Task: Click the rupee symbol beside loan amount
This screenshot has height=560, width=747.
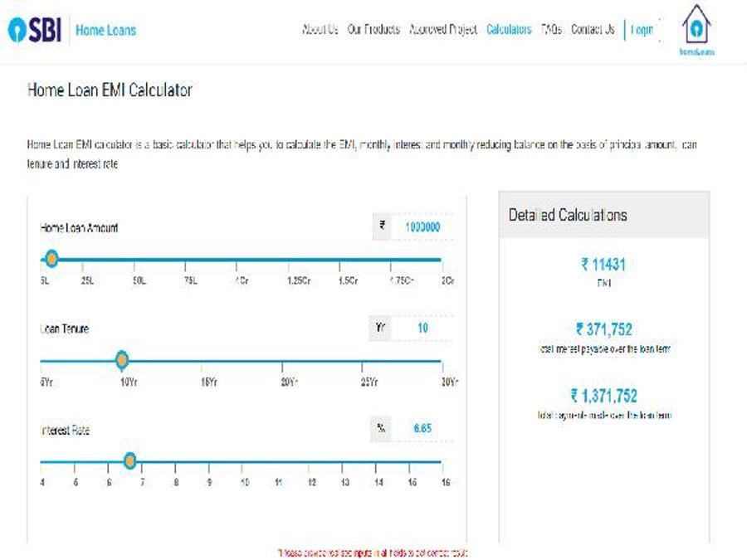Action: click(382, 226)
